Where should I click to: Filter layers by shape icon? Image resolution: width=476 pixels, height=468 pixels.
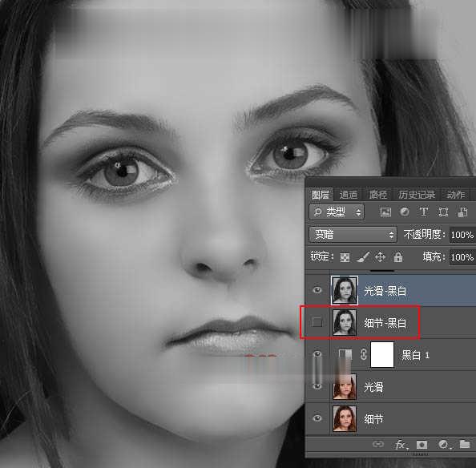click(443, 212)
